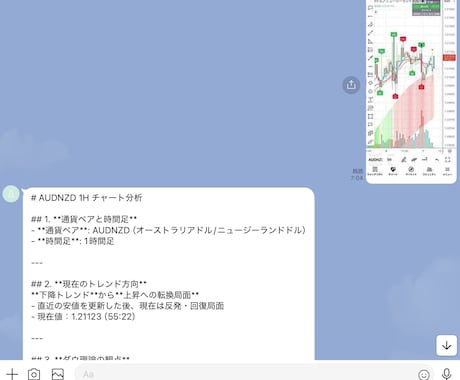Viewport: 460px width, 380px height.
Task: Open the photo gallery icon
Action: (x=58, y=374)
